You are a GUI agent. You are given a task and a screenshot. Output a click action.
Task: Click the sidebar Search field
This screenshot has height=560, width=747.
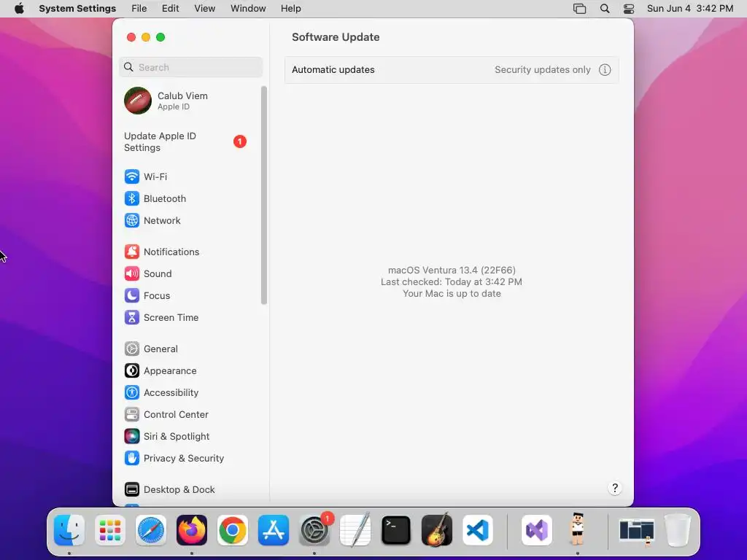click(190, 67)
